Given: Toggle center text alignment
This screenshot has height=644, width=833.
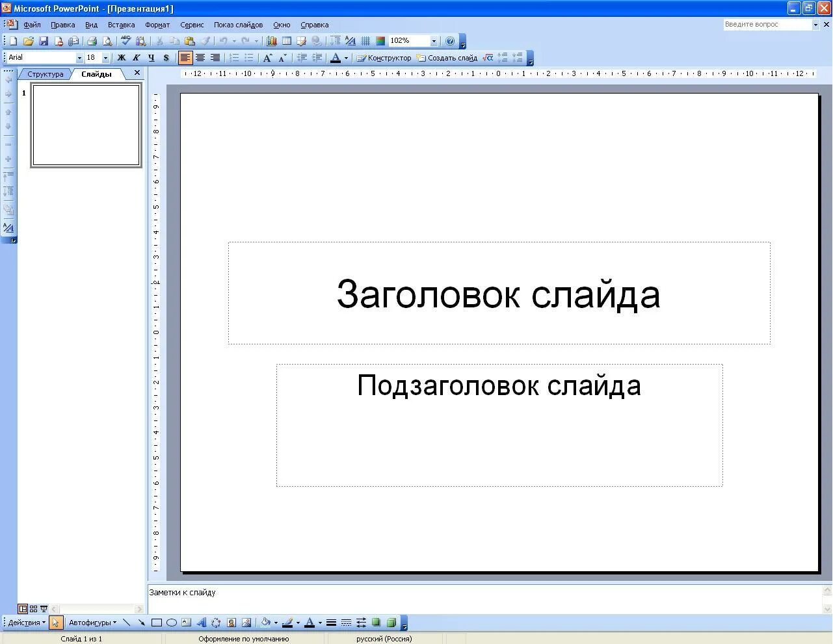Looking at the screenshot, I should point(200,58).
